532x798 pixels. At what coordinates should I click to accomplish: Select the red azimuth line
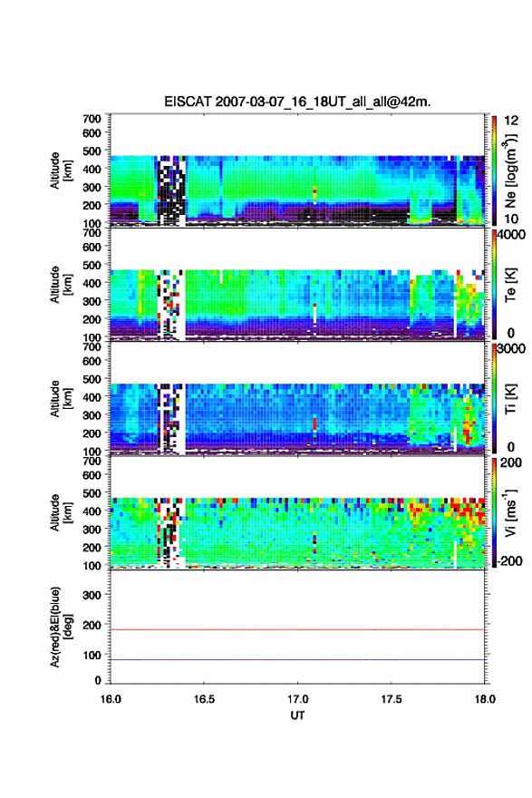297,629
